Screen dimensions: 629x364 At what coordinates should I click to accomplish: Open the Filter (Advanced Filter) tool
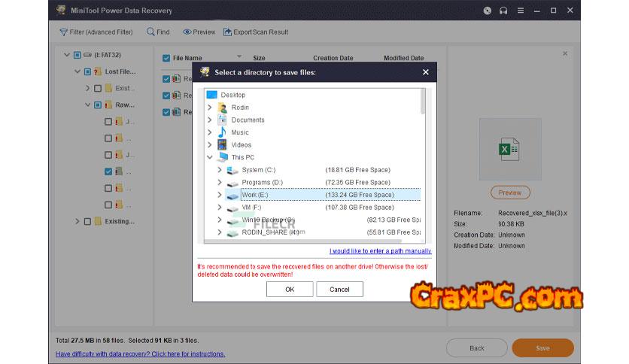click(96, 32)
